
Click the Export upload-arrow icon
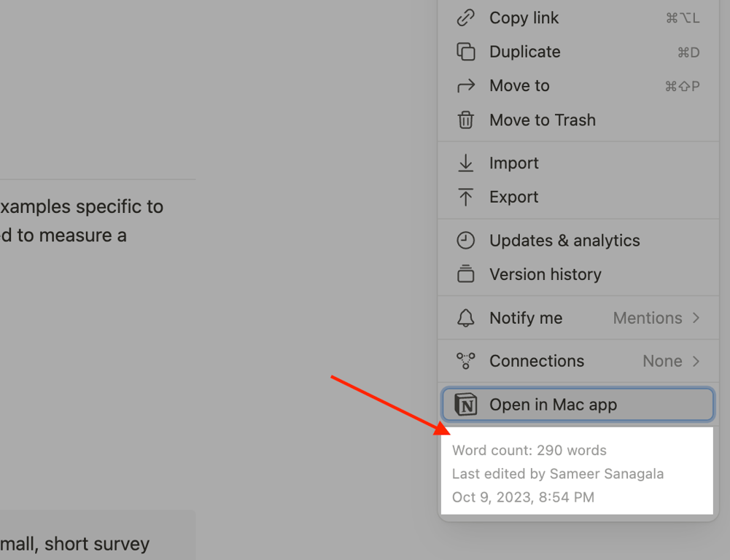point(465,197)
